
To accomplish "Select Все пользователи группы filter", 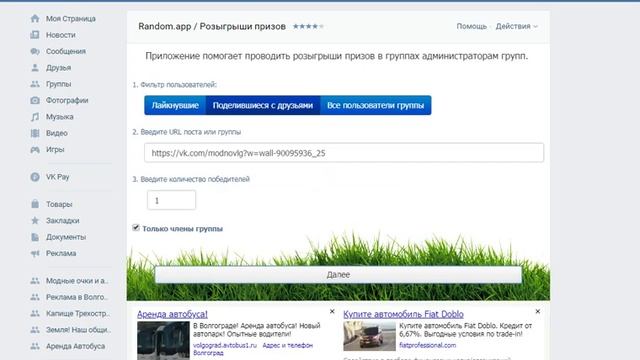I will [376, 105].
